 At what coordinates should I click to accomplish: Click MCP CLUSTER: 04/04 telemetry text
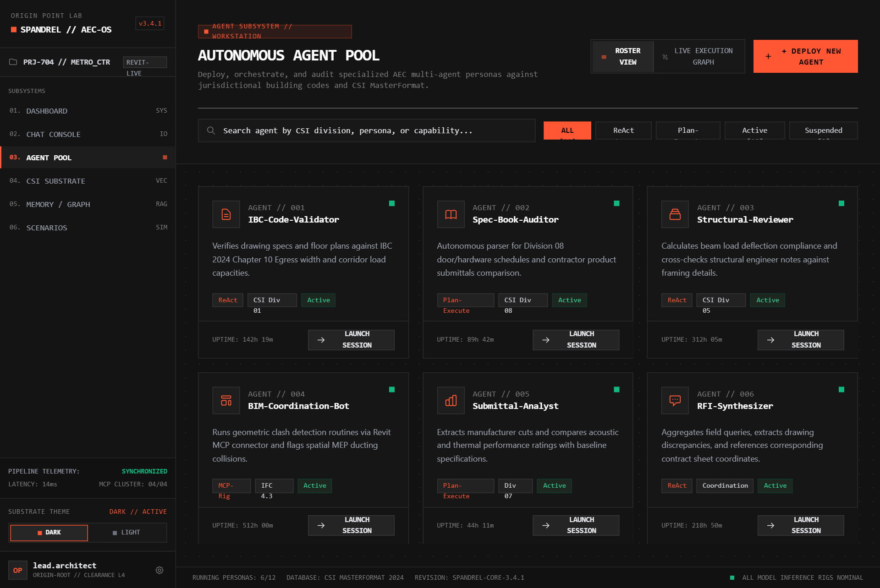pyautogui.click(x=133, y=484)
